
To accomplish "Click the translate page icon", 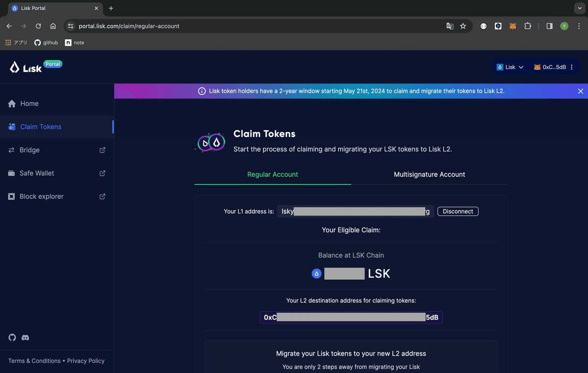I will pos(450,26).
